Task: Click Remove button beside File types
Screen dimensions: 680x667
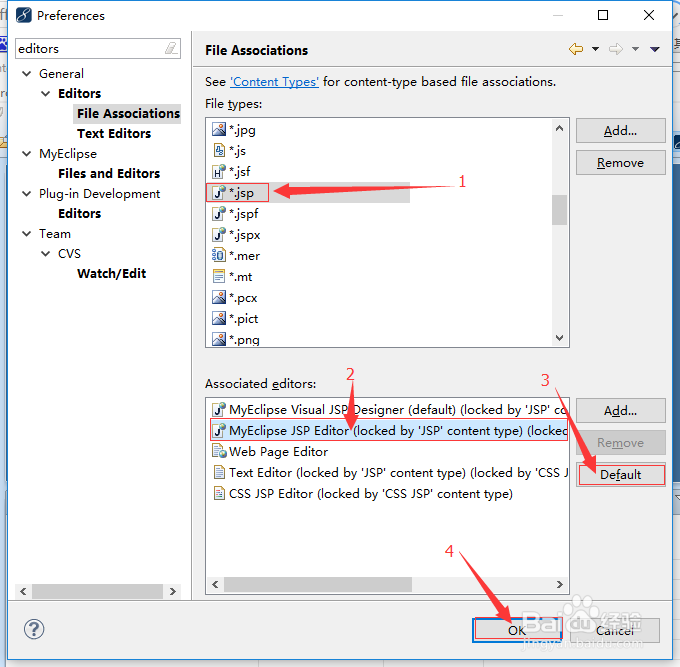Action: click(621, 163)
